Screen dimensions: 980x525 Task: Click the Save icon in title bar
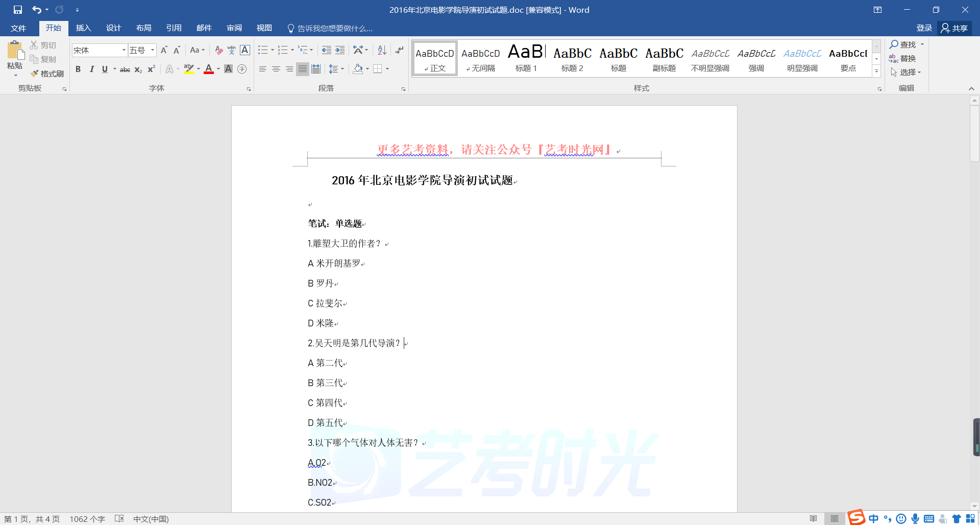[18, 10]
